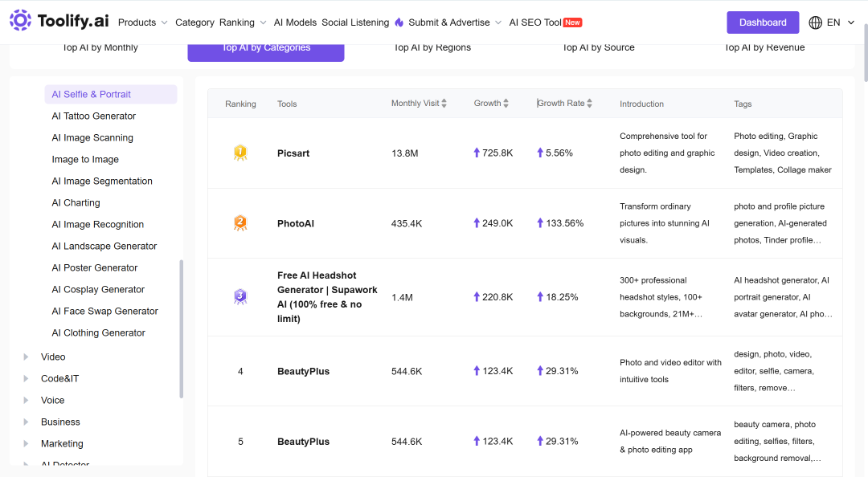This screenshot has height=477, width=868.
Task: Click the purple rank 3 medal badge
Action: click(x=240, y=296)
